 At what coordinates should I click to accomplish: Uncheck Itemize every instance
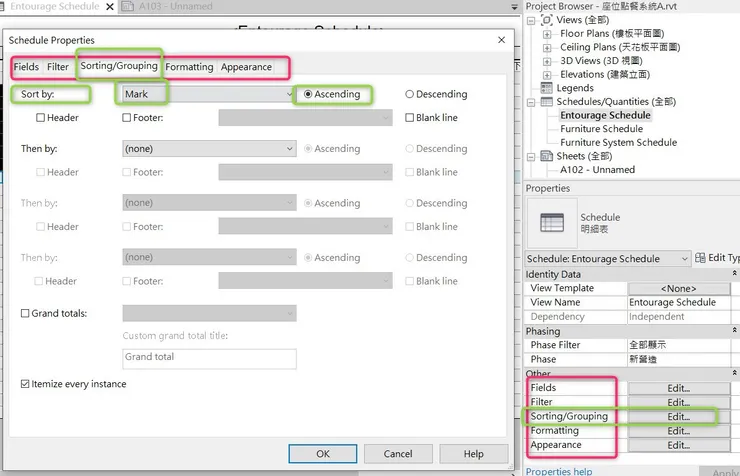[x=25, y=384]
